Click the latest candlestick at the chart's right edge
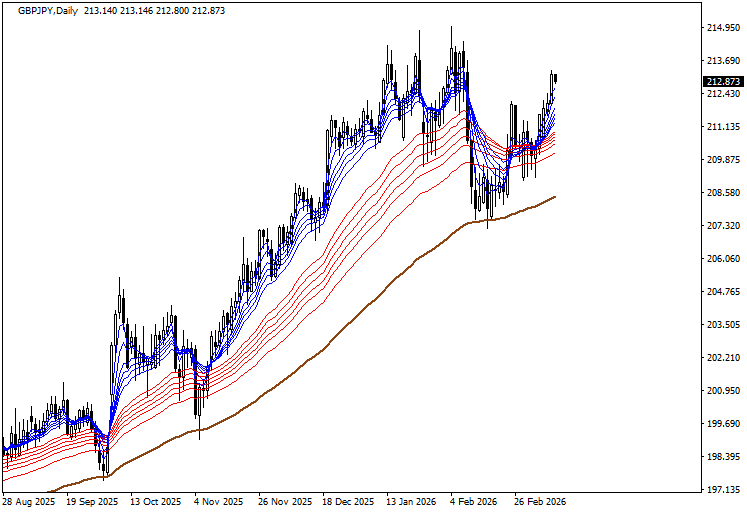 pyautogui.click(x=555, y=78)
